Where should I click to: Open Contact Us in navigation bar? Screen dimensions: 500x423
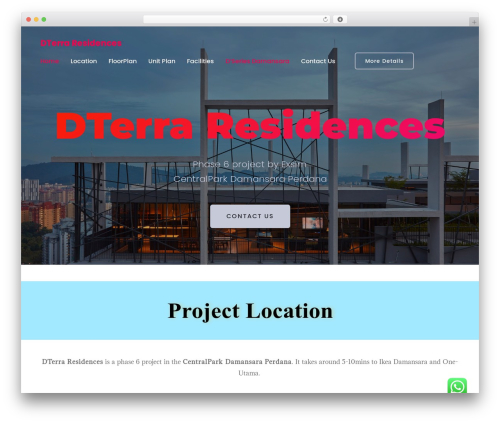(318, 61)
